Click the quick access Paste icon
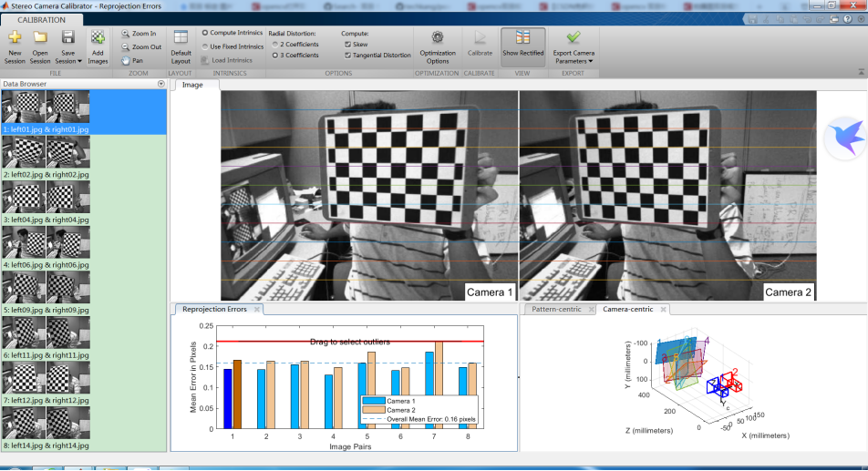The height and width of the screenshot is (471, 868). [x=793, y=19]
